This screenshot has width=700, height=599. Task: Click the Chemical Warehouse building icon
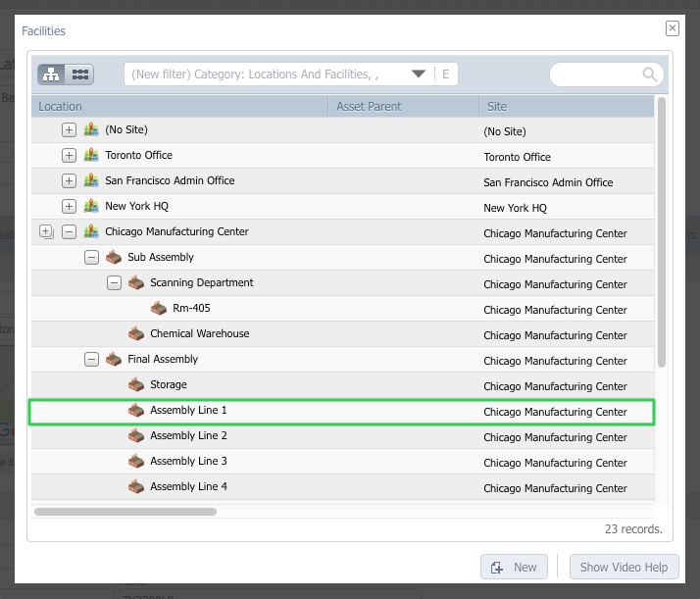tap(136, 333)
